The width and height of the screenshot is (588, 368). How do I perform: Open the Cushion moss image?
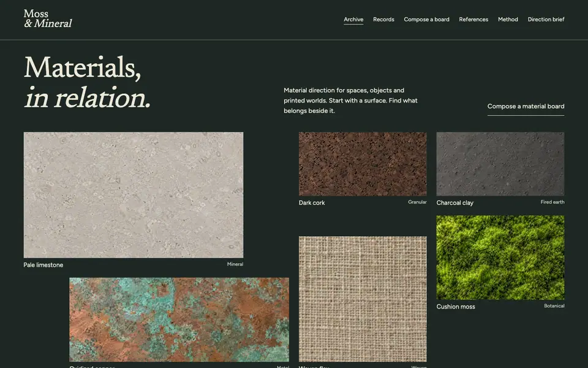(x=500, y=258)
